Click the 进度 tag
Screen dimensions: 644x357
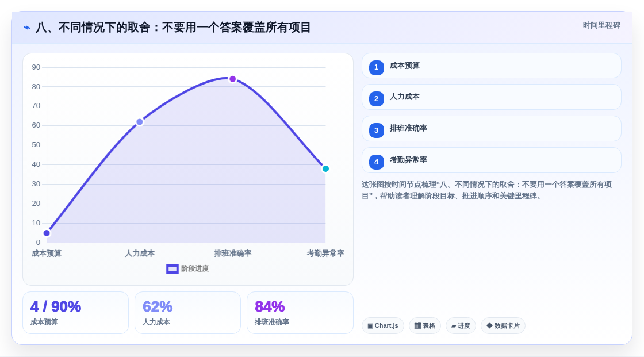461,326
